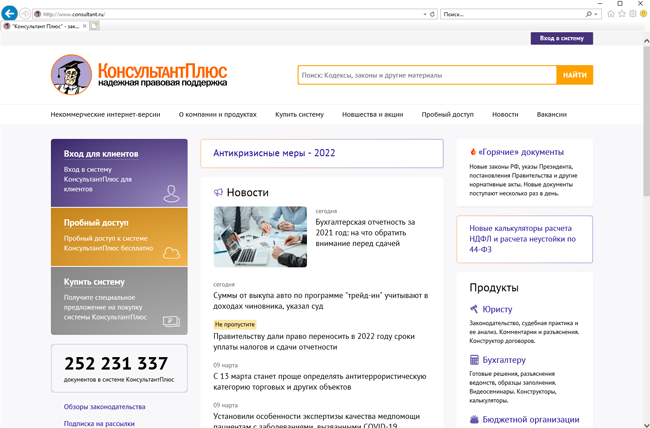Click the Вход в систему button

561,38
